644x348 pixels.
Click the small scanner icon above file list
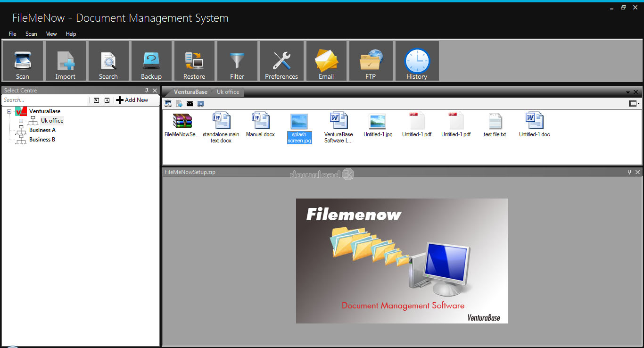click(x=168, y=104)
